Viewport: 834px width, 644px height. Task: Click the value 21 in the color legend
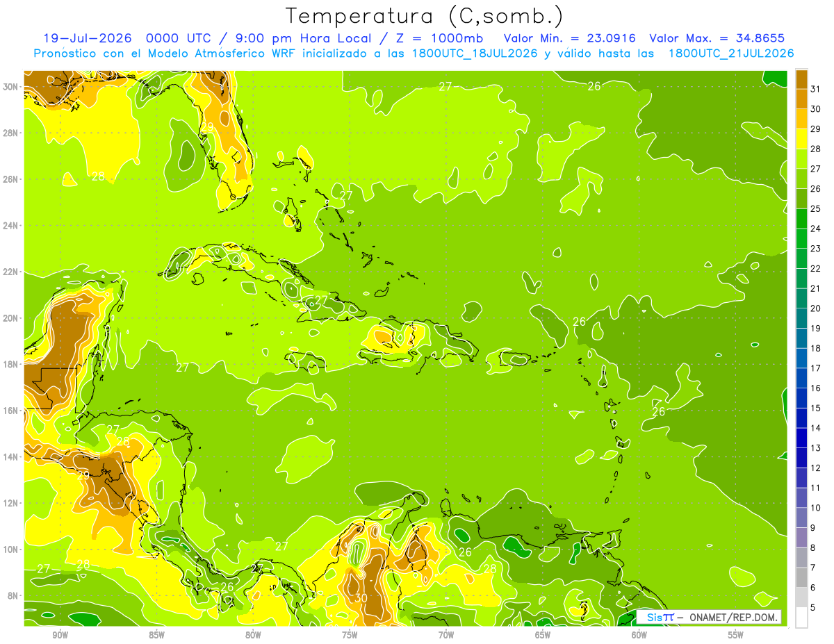[x=815, y=288]
